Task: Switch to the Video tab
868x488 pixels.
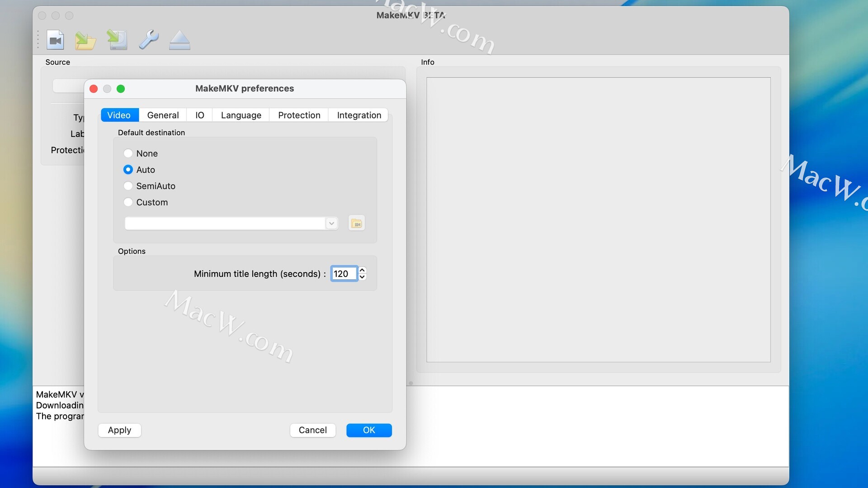Action: coord(119,115)
